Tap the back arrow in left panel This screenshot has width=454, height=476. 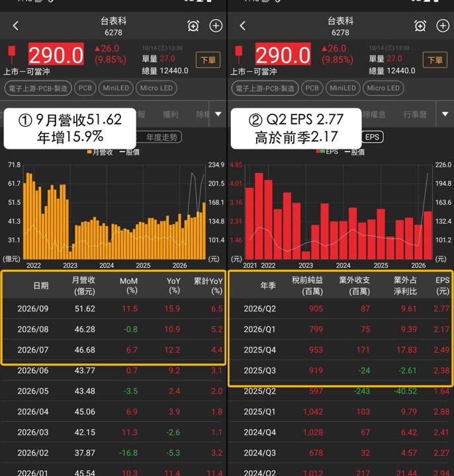click(16, 26)
